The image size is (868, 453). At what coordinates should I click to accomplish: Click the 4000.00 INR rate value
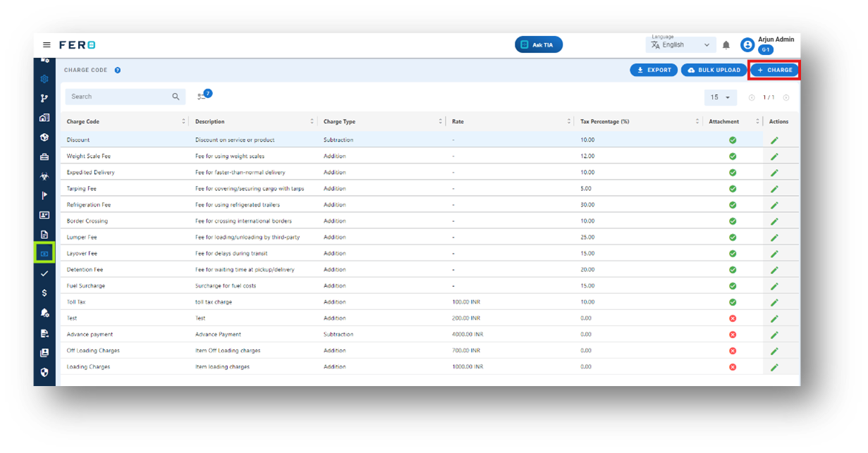click(x=467, y=335)
